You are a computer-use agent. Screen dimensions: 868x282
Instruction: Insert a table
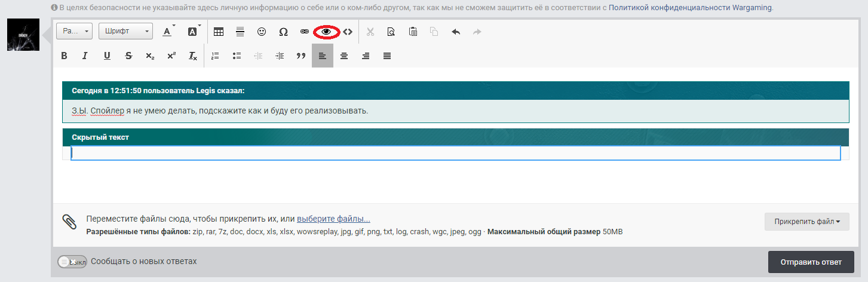[219, 32]
